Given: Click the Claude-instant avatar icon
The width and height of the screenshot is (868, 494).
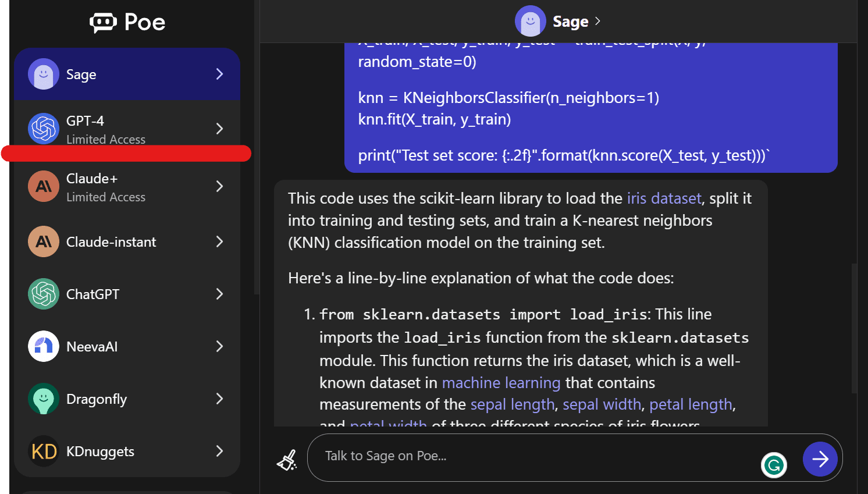Looking at the screenshot, I should pos(44,241).
